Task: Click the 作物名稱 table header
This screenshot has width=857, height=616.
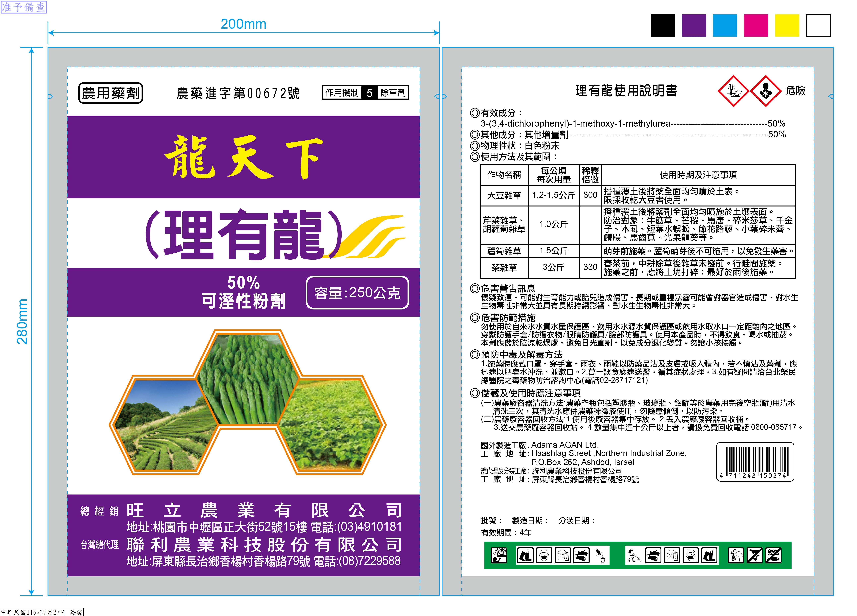Action: [x=504, y=175]
